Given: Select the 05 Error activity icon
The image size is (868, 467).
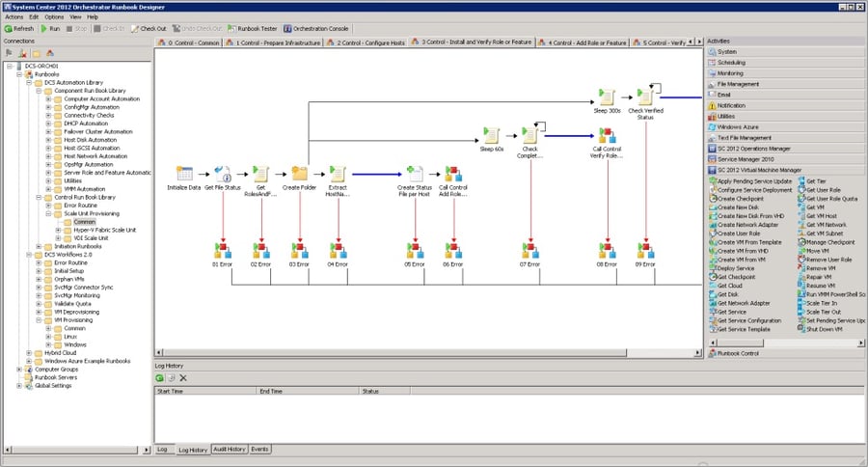Looking at the screenshot, I should click(x=415, y=250).
